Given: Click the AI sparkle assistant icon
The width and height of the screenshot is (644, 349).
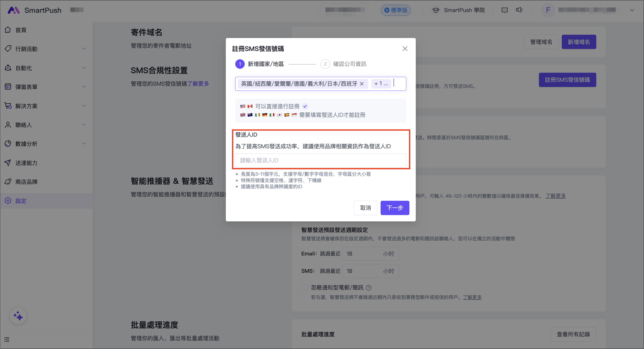Looking at the screenshot, I should [x=18, y=316].
